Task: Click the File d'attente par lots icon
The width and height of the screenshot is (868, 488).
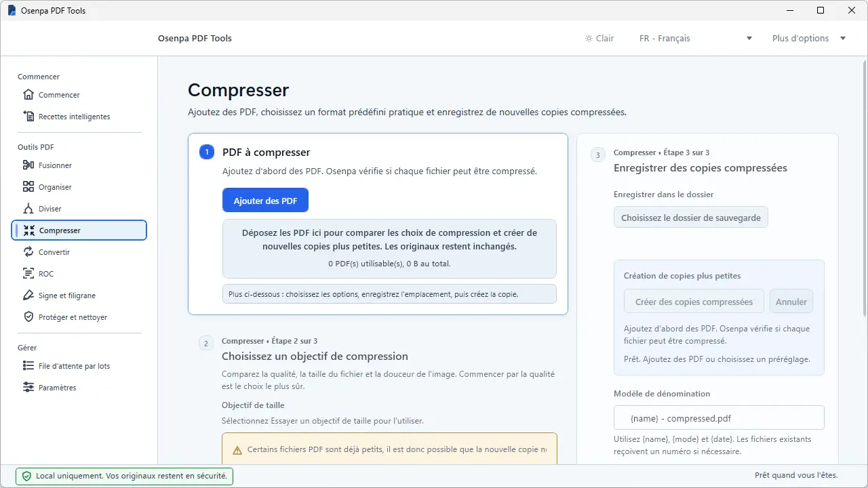Action: (x=28, y=366)
